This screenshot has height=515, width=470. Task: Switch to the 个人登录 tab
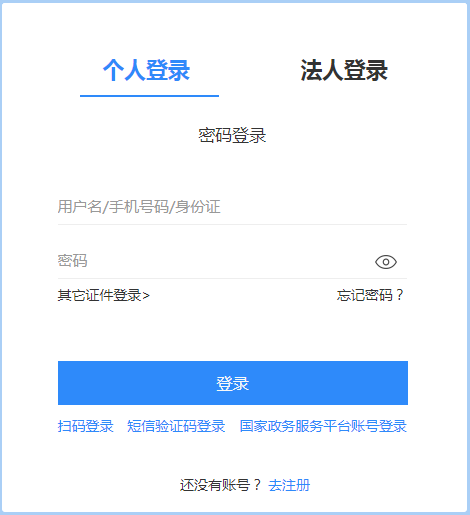pyautogui.click(x=146, y=70)
